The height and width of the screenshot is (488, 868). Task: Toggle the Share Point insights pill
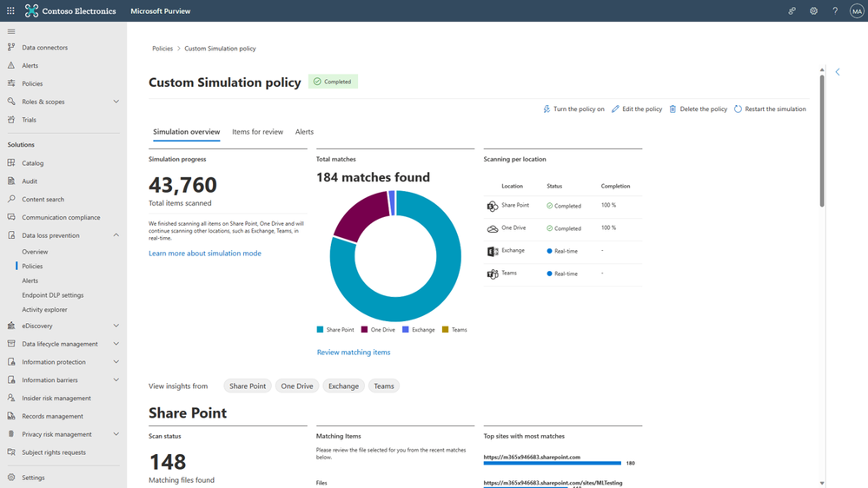pyautogui.click(x=248, y=386)
